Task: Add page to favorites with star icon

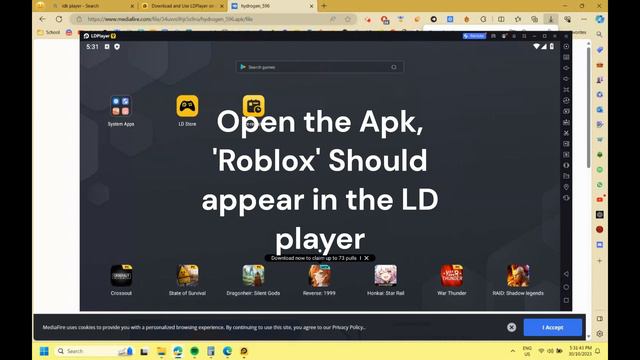Action: [348, 19]
